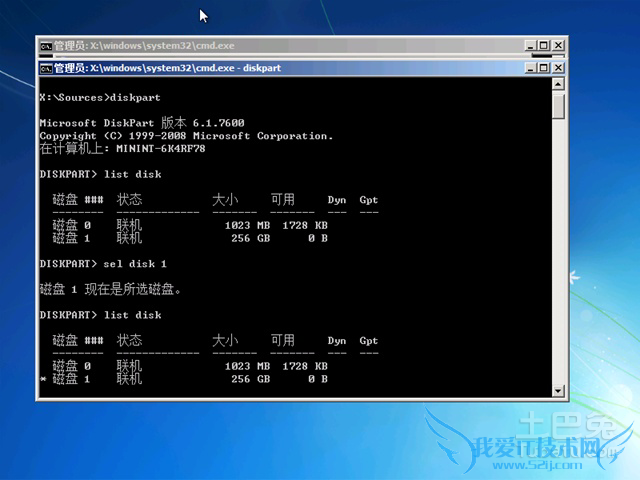Click the 'Microsoft DiskPart 版本 6.1.7600' line
The width and height of the screenshot is (640, 480).
pos(142,122)
